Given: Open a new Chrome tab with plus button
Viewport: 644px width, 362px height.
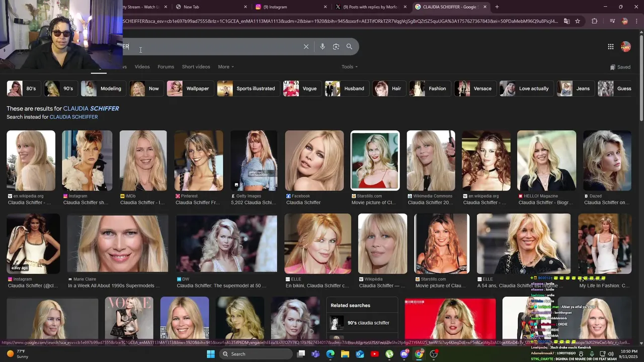Looking at the screenshot, I should point(497,7).
